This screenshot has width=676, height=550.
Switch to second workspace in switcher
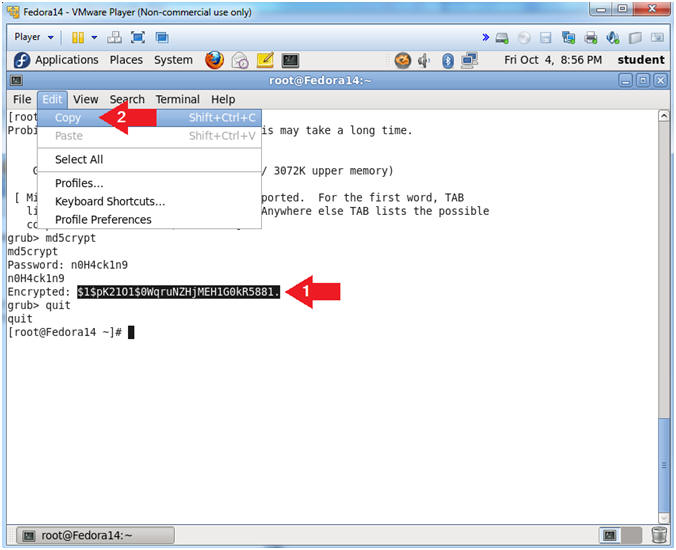tap(632, 535)
